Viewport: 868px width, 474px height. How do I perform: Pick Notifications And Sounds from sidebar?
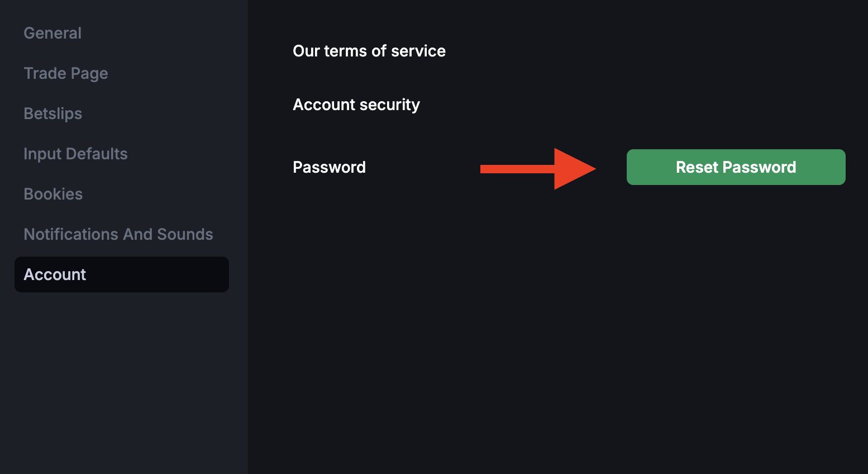click(x=118, y=234)
